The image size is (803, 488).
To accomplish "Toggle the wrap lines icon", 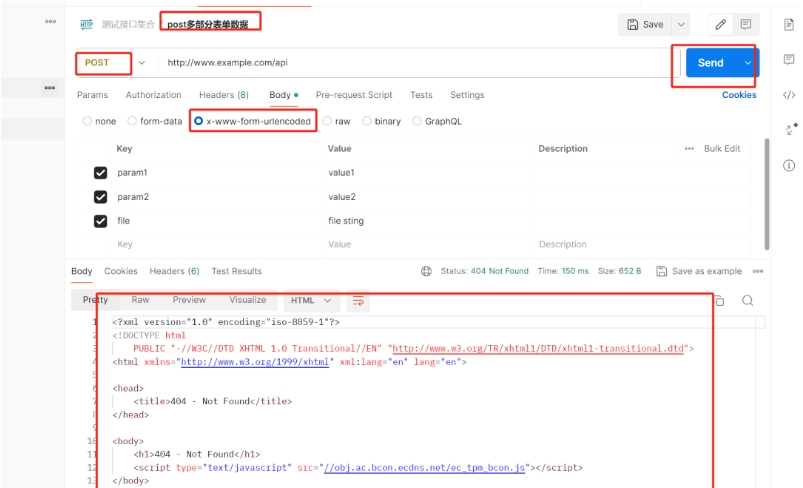I will click(358, 301).
